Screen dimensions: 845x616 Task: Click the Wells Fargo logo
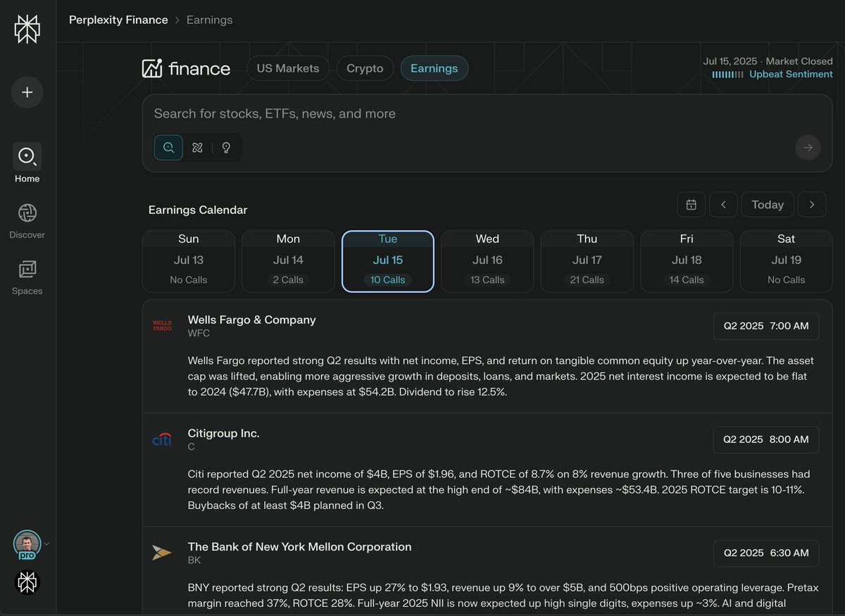coord(162,325)
